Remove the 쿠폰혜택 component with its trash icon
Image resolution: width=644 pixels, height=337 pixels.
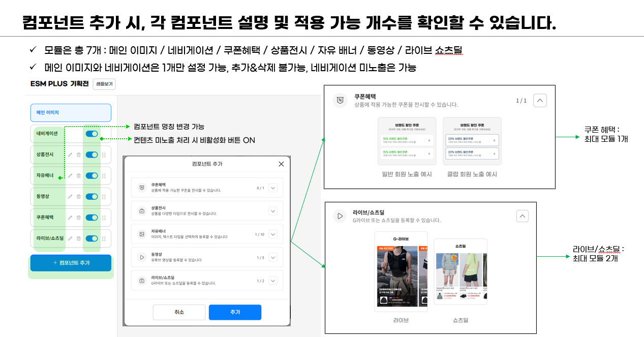(79, 217)
